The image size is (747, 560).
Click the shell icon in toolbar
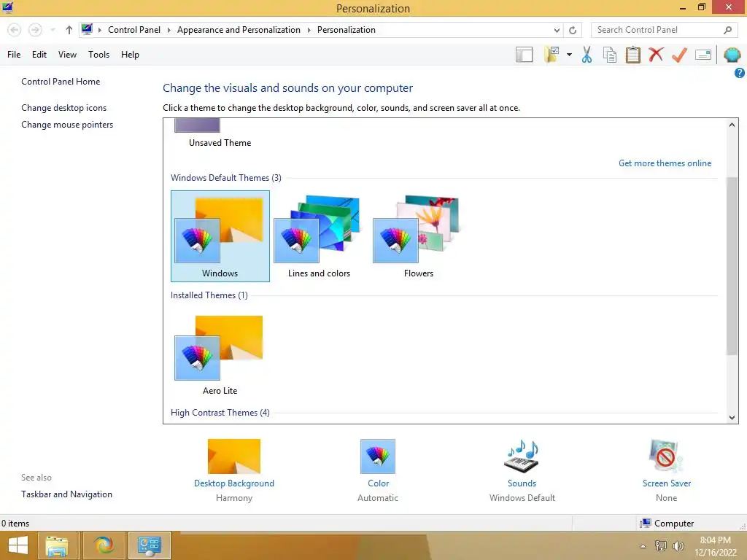tap(732, 55)
